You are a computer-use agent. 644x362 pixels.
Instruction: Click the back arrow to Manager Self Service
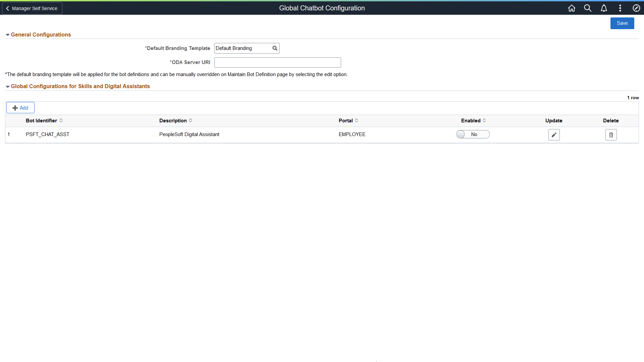[x=7, y=8]
